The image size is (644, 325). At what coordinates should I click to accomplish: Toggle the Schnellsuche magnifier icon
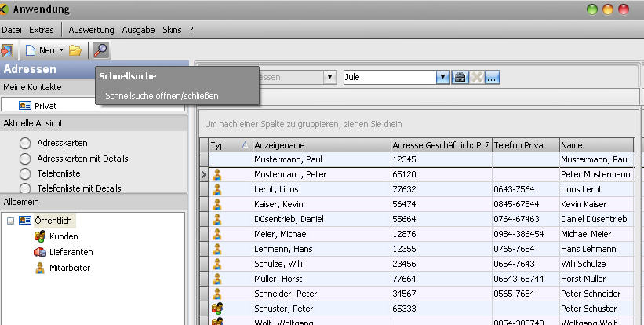pos(100,50)
